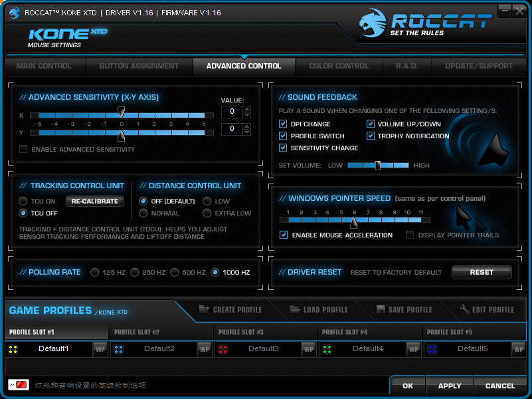Switch to Button Assignment tab

coord(139,66)
